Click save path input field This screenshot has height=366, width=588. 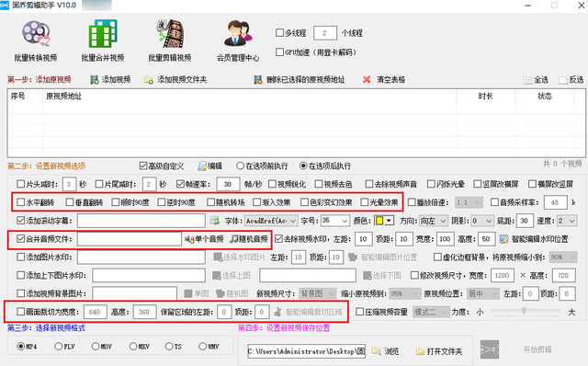coord(306,351)
